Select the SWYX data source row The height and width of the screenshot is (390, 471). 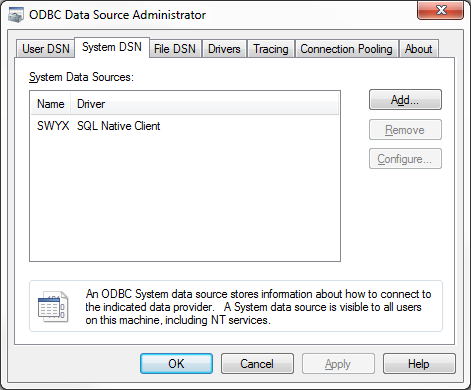coord(185,126)
